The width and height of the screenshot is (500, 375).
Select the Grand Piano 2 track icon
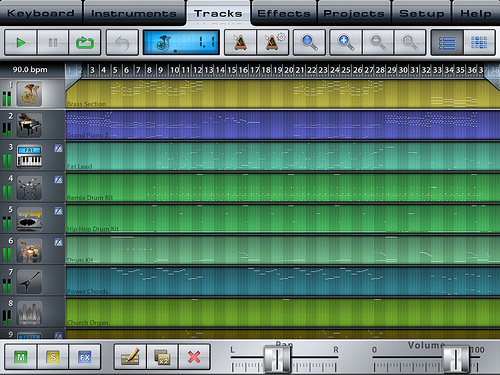point(29,125)
